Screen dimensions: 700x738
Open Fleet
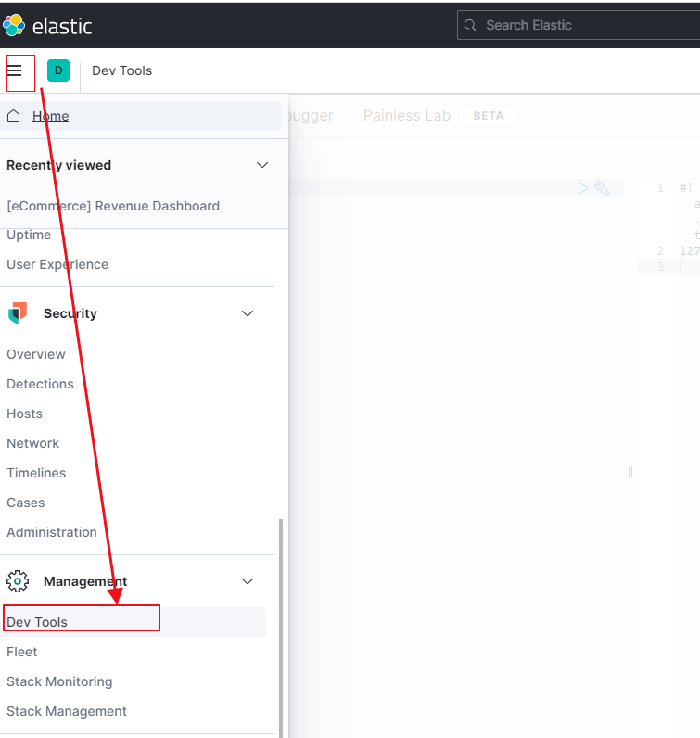[21, 652]
